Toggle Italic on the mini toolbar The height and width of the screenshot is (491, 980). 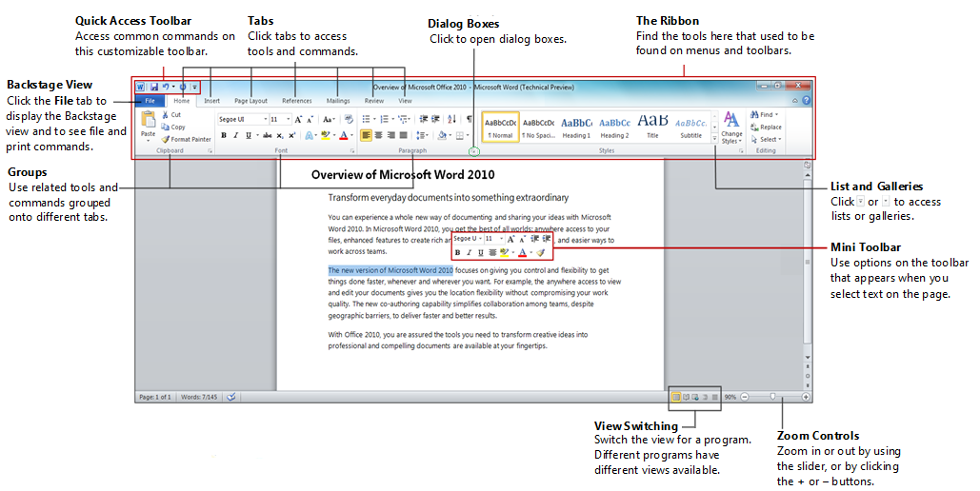[x=469, y=252]
